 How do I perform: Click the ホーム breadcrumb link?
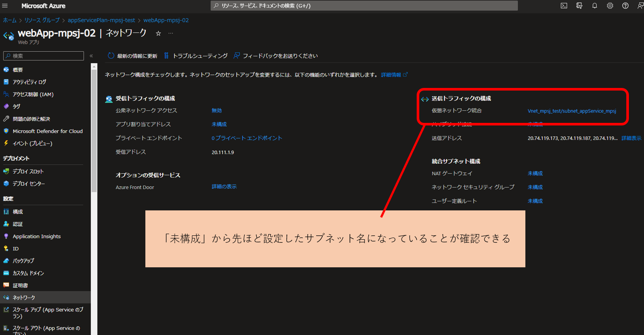(x=9, y=20)
